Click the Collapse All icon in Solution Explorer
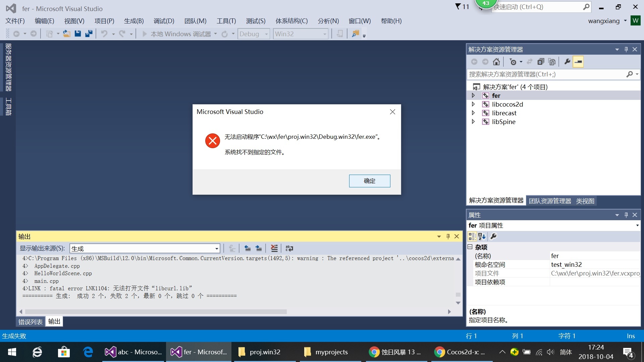Image resolution: width=644 pixels, height=362 pixels. (x=540, y=62)
